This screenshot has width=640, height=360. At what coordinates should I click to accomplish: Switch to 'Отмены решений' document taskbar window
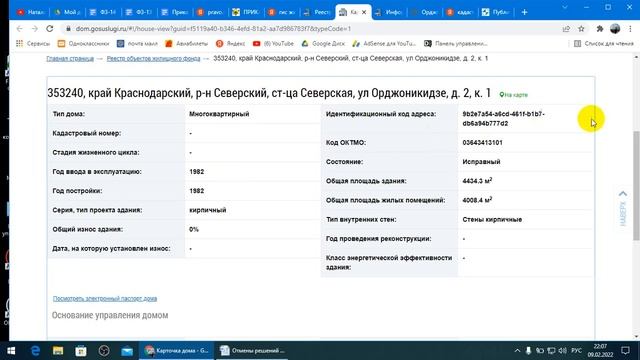pyautogui.click(x=252, y=351)
